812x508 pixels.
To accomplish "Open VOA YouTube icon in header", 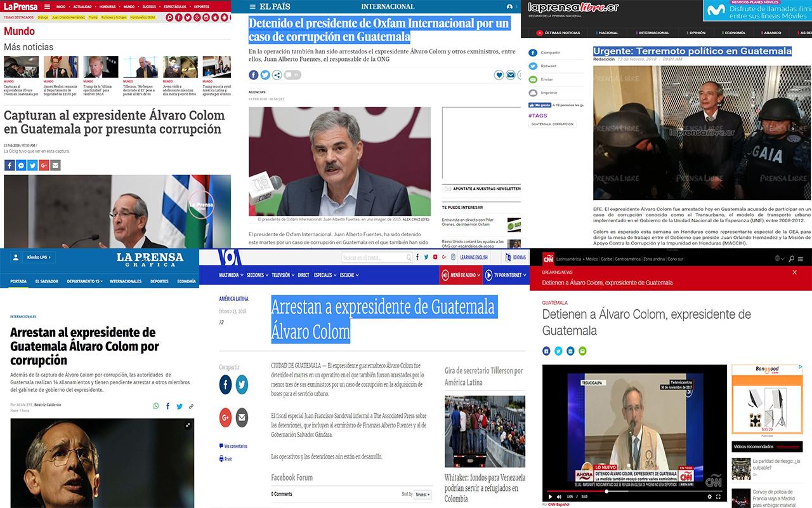I will (x=435, y=257).
